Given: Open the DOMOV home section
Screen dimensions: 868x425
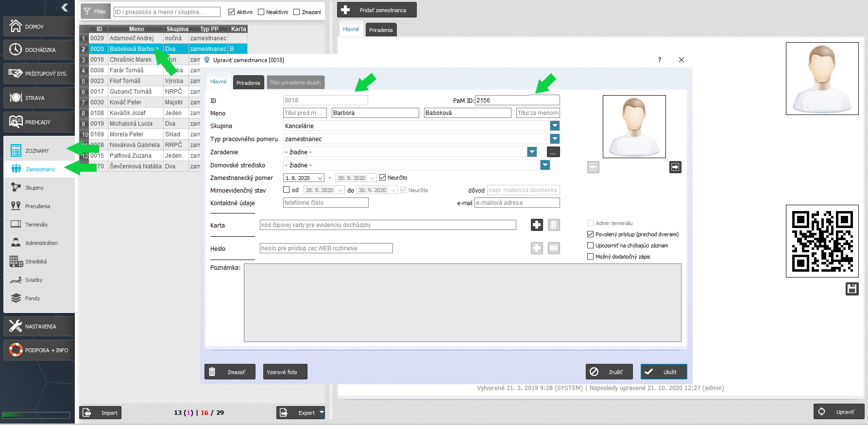Looking at the screenshot, I should (39, 26).
